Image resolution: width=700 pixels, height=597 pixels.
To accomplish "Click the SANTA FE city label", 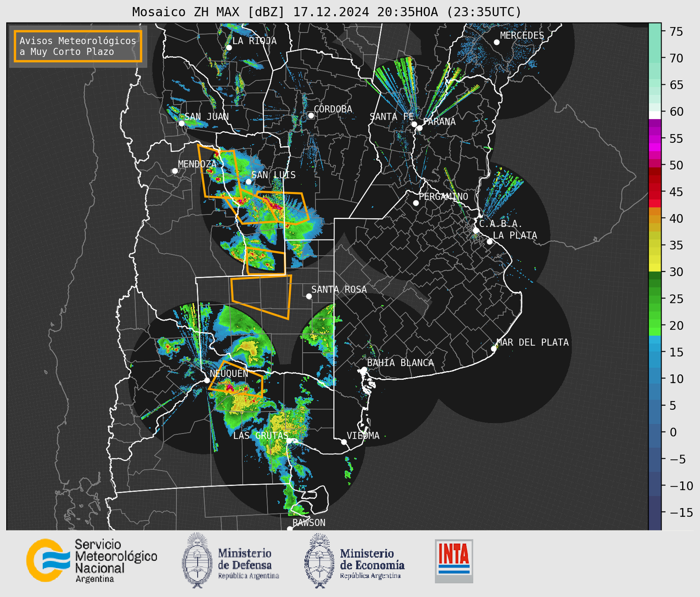I will (x=392, y=117).
